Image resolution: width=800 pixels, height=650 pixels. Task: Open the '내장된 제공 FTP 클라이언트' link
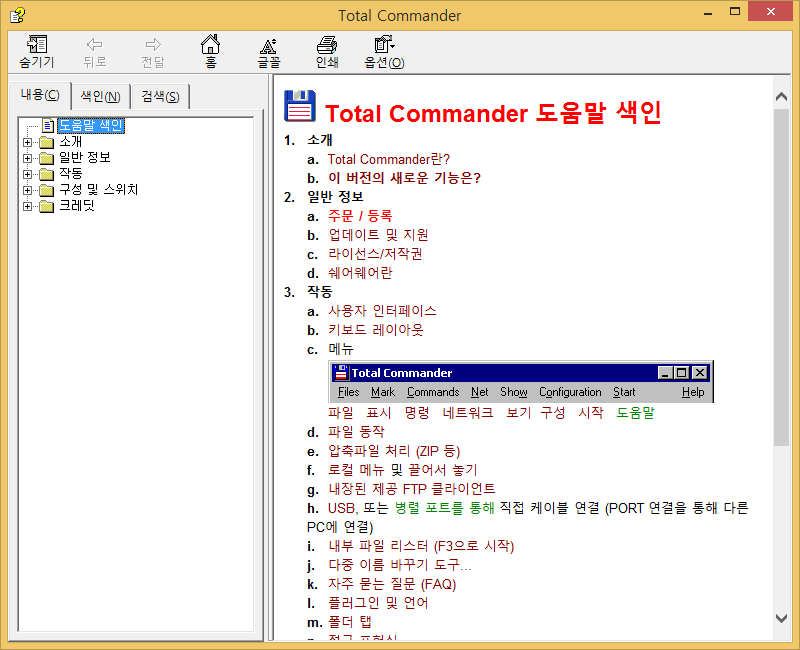pyautogui.click(x=411, y=489)
